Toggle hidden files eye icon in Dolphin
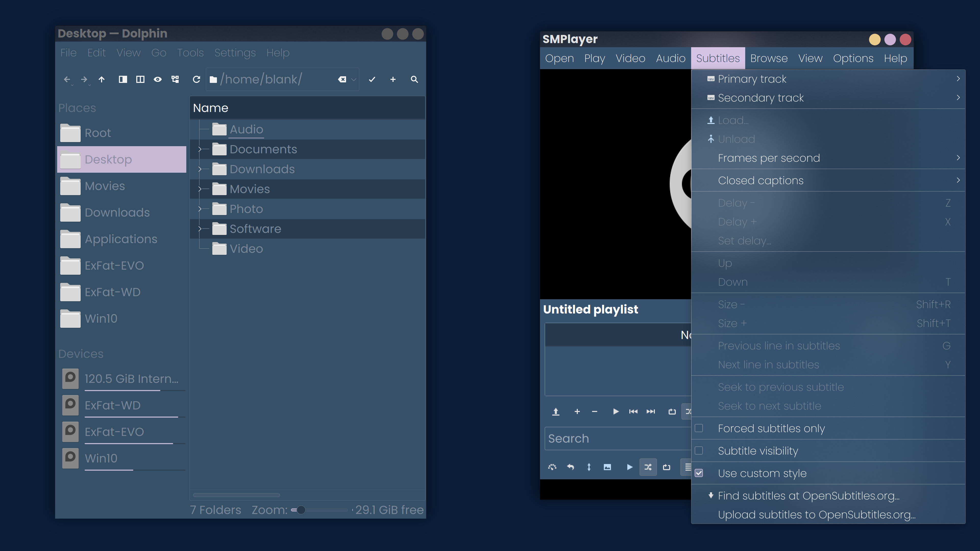The width and height of the screenshot is (980, 551). tap(157, 80)
